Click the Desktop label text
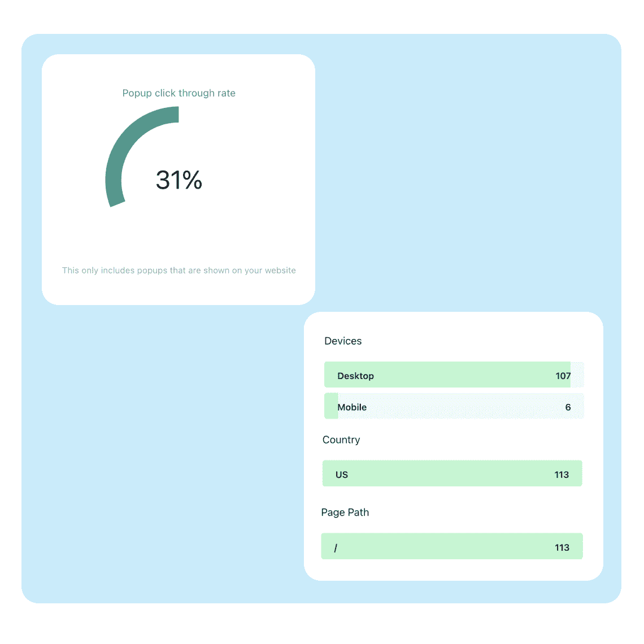Image resolution: width=644 pixels, height=644 pixels. click(356, 376)
